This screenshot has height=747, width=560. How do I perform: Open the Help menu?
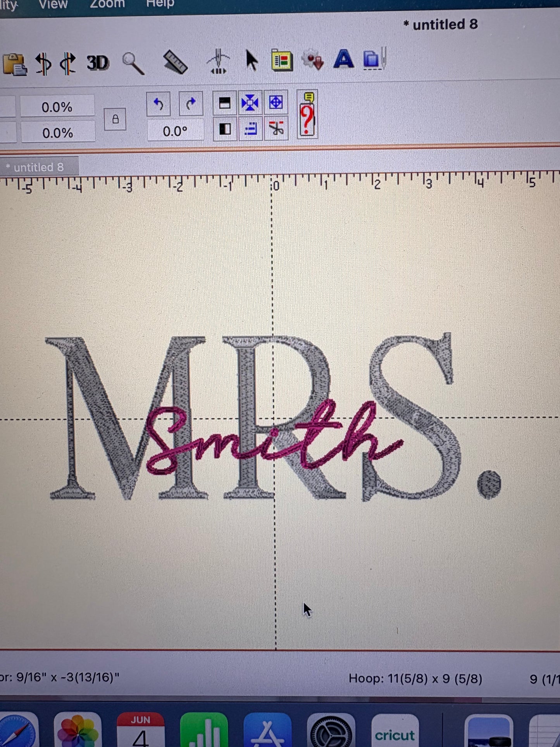160,3
